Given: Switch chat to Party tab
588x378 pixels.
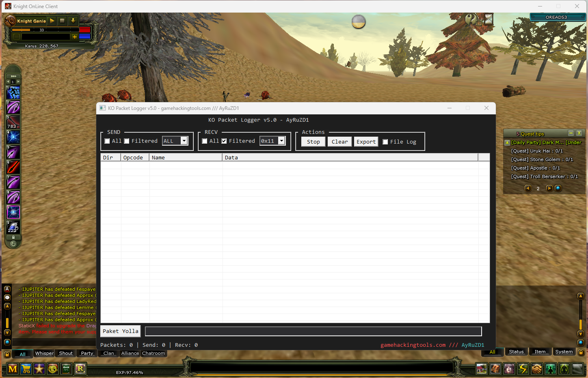Looking at the screenshot, I should click(x=87, y=353).
